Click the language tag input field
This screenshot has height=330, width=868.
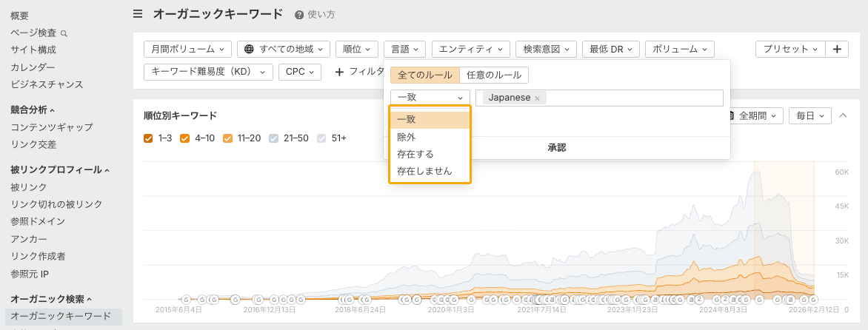coord(633,98)
